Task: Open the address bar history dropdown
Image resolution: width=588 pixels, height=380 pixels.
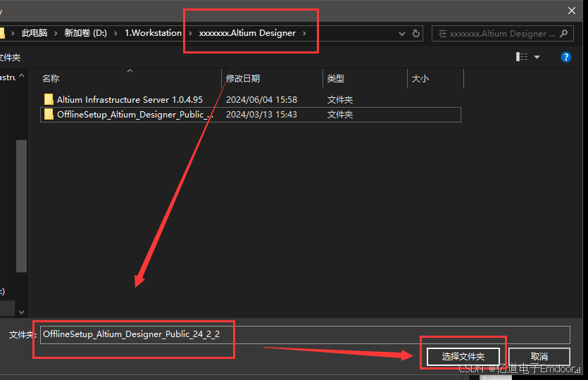Action: [402, 34]
